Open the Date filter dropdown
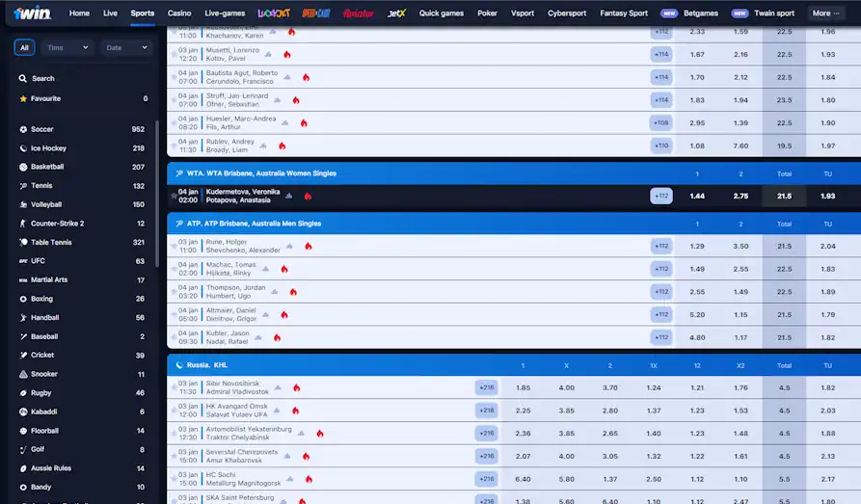 [125, 48]
